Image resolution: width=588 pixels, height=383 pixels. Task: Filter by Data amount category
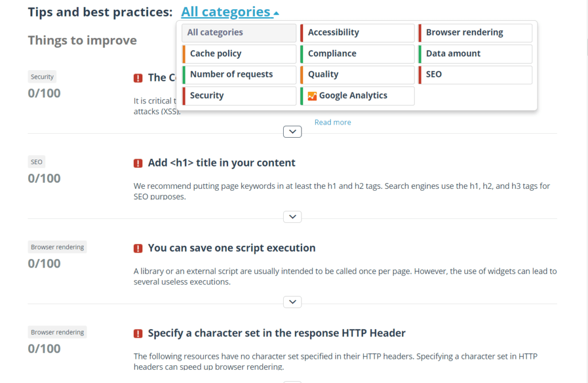[475, 53]
